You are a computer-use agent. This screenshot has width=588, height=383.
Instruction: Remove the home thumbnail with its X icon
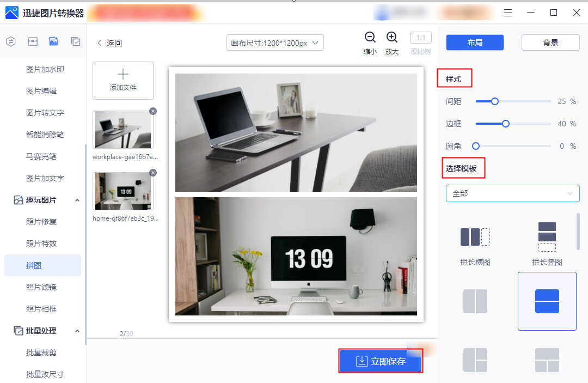pyautogui.click(x=153, y=173)
